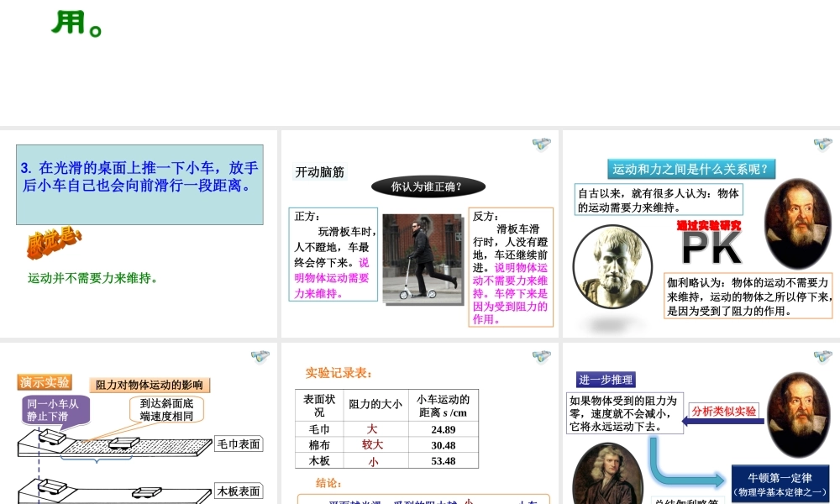Click the 小车运动的距离 s/cm header
This screenshot has width=840, height=504.
tap(443, 406)
